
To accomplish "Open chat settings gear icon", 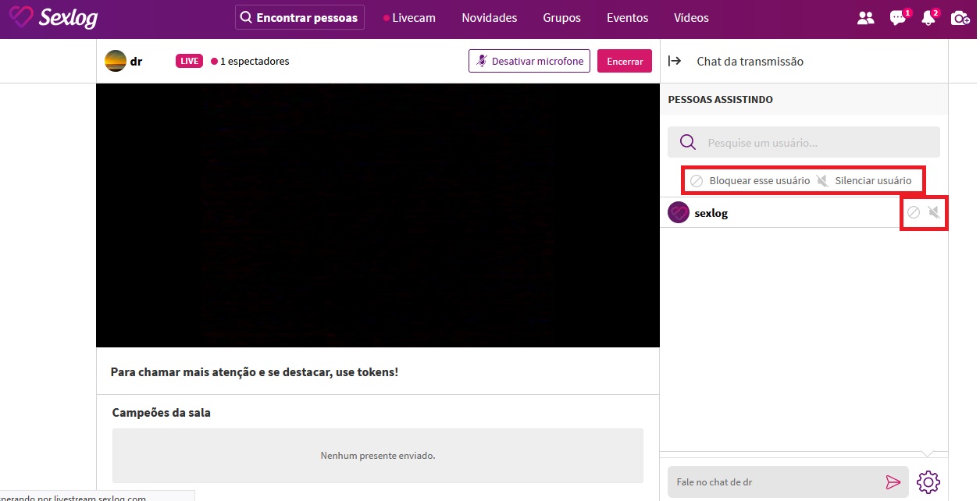I will (x=928, y=482).
